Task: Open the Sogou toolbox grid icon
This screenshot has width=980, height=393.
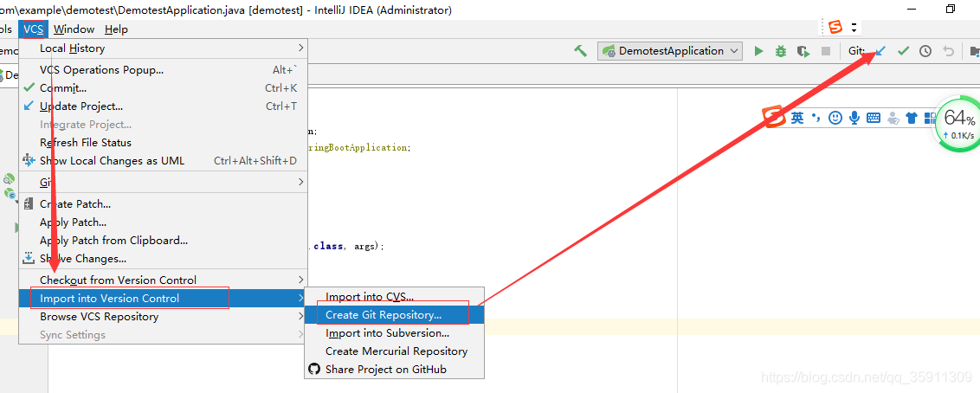Action: click(930, 118)
